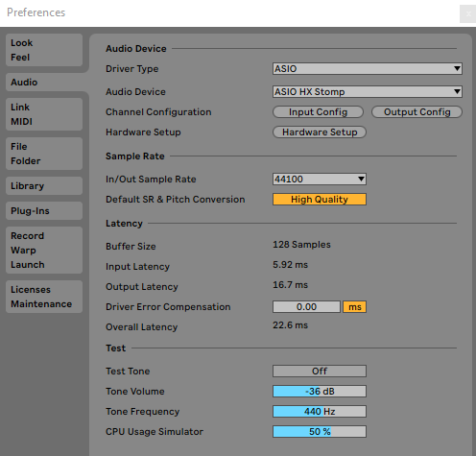
Task: Expand the Driver Type ASIO dropdown
Action: pyautogui.click(x=368, y=68)
